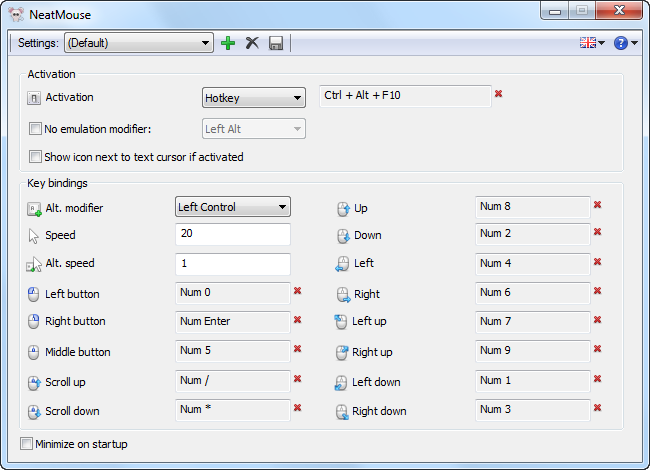
Task: Click the Right button Num Enter binding field
Action: 233,322
